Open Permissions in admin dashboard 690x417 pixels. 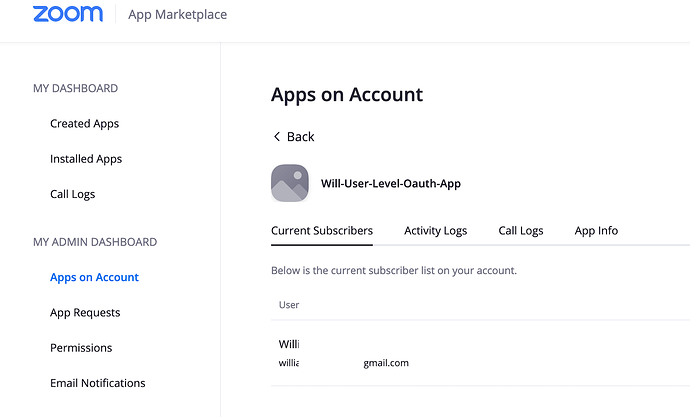(x=81, y=348)
